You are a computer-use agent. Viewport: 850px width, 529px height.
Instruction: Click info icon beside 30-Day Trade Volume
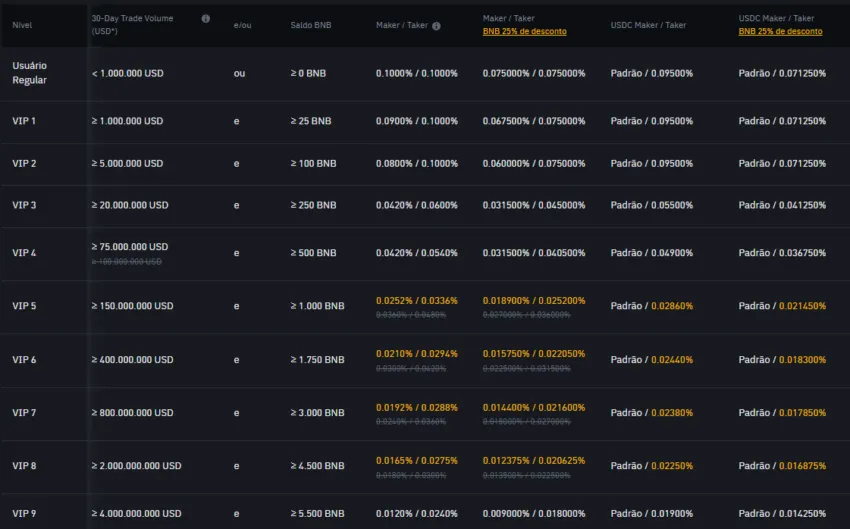(205, 18)
